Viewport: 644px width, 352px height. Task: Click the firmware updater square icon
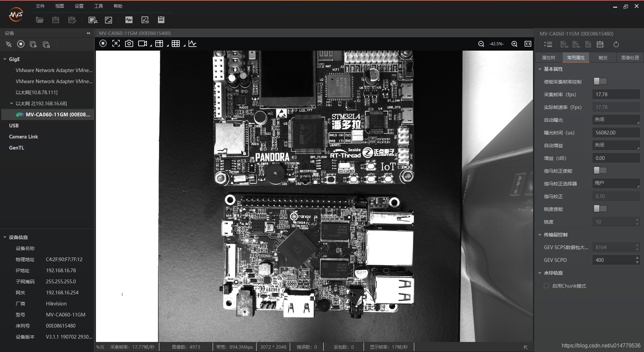109,20
